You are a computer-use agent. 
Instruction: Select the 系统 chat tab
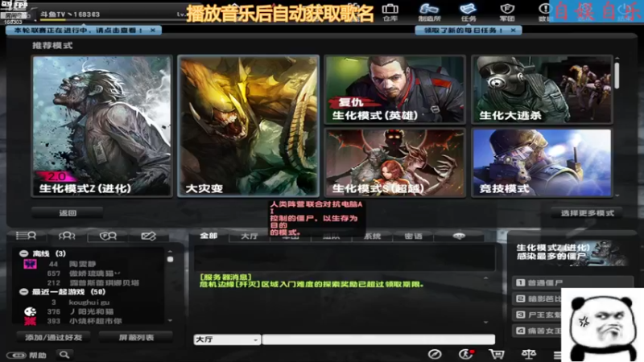coord(372,237)
